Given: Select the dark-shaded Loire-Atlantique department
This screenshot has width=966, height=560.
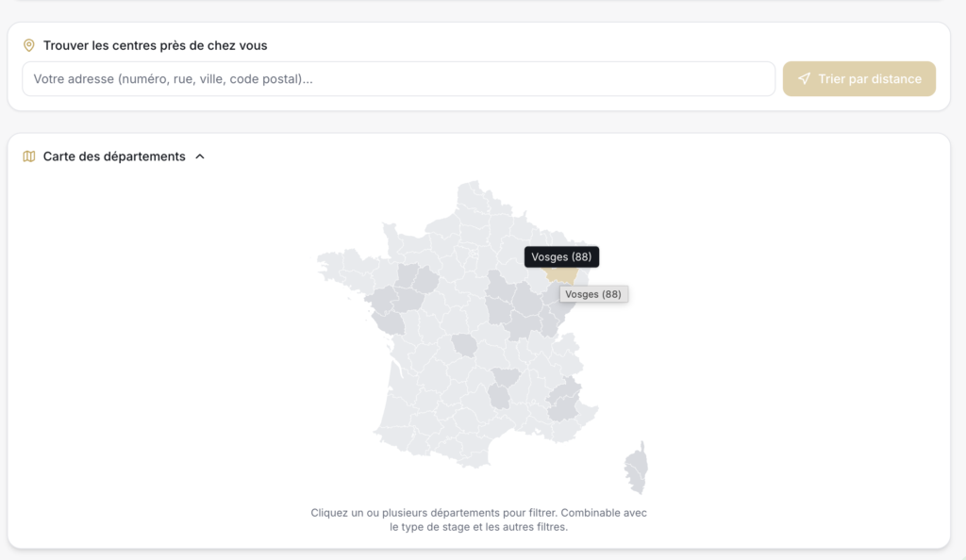Looking at the screenshot, I should pyautogui.click(x=381, y=299).
